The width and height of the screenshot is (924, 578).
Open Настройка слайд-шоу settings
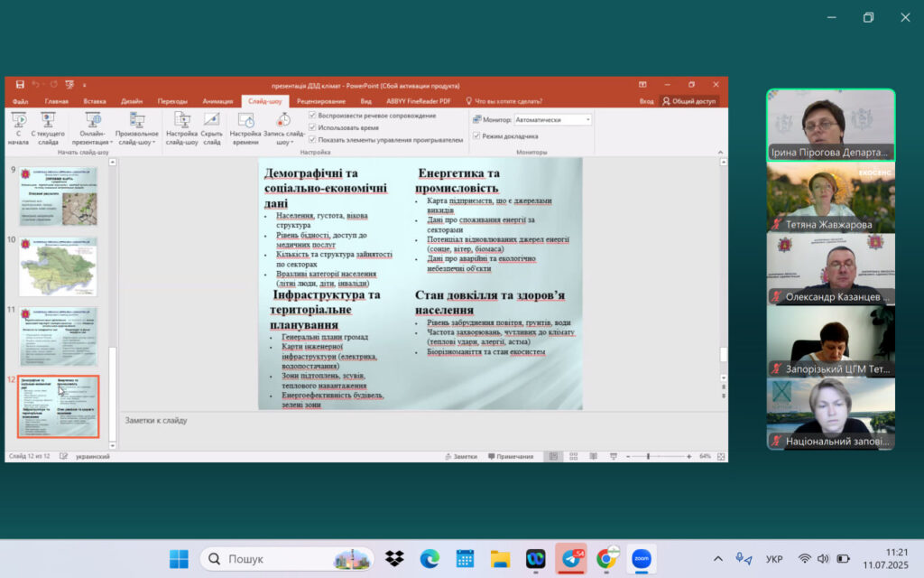[x=181, y=127]
